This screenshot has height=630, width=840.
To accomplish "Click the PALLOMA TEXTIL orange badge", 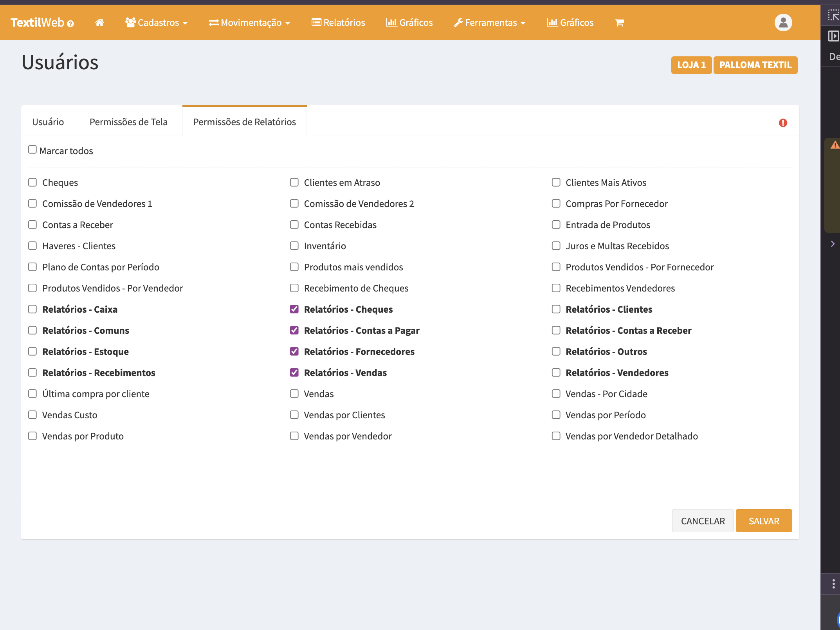I will tap(755, 65).
